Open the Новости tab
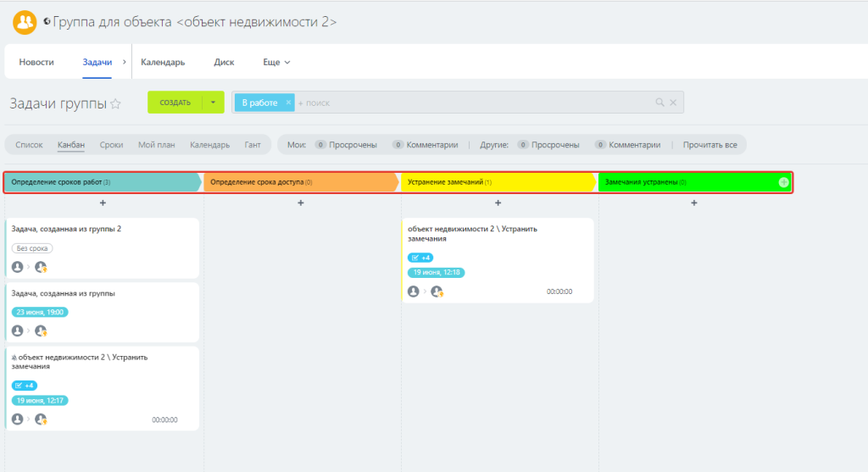Screen dimensions: 868x472 (x=36, y=62)
